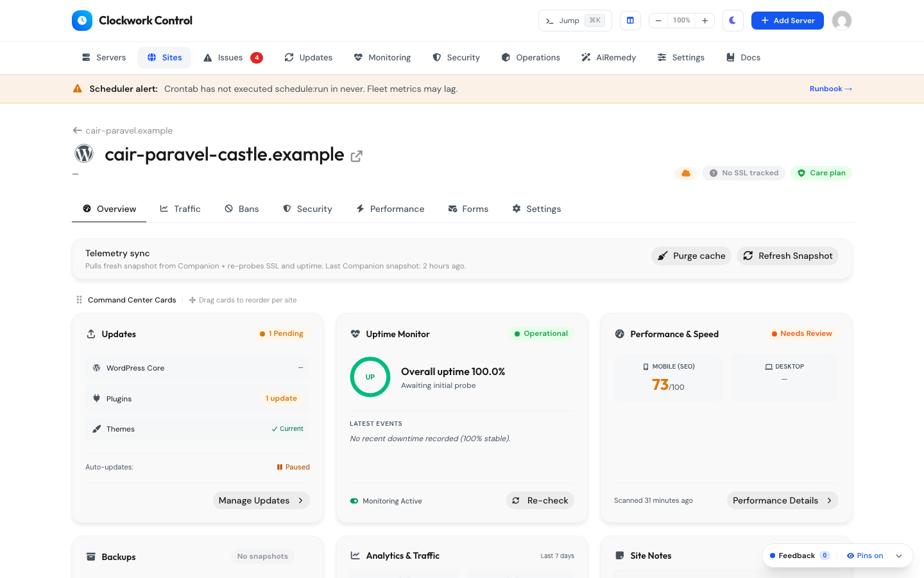Image resolution: width=924 pixels, height=578 pixels.
Task: Select the Plugins 1 update row
Action: tap(198, 399)
